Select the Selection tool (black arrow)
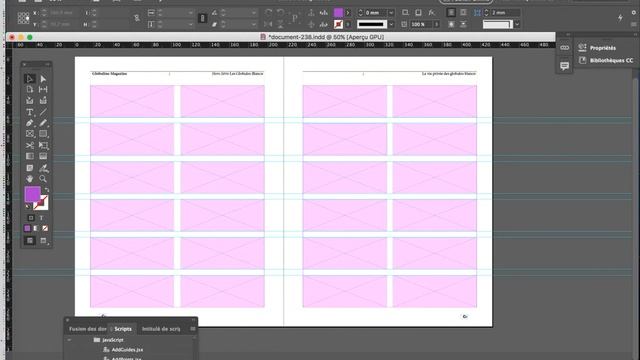 coord(29,79)
